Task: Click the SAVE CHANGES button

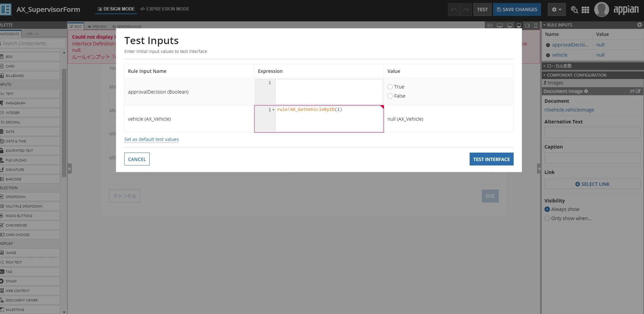Action: pyautogui.click(x=517, y=9)
